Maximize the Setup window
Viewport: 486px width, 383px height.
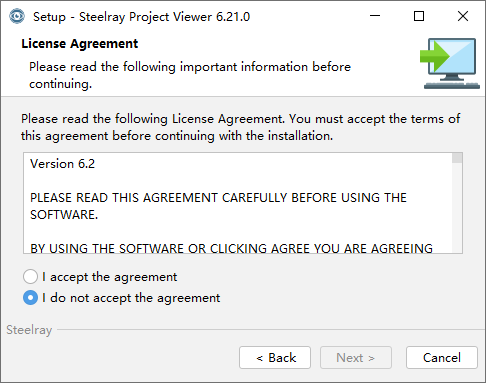tap(419, 16)
